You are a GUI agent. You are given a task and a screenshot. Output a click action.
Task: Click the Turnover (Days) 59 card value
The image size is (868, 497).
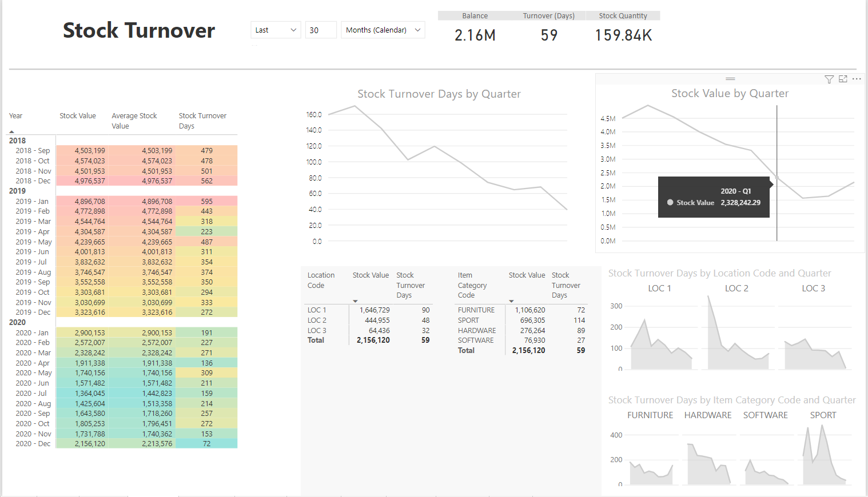tap(549, 35)
